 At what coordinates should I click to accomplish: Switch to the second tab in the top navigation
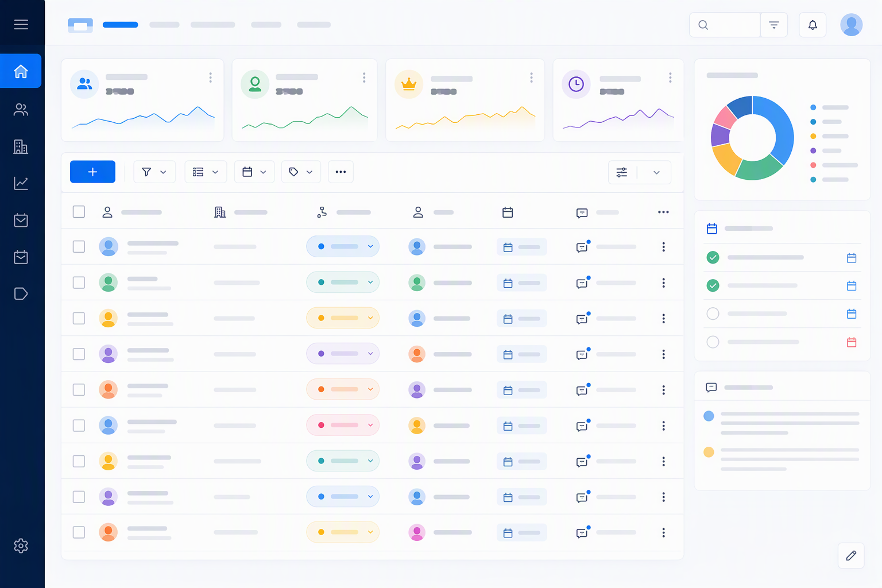pos(164,25)
